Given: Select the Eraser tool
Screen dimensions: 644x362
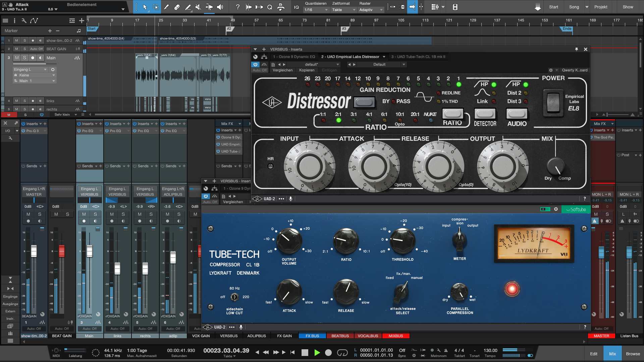Looking at the screenshot, I should pos(177,7).
